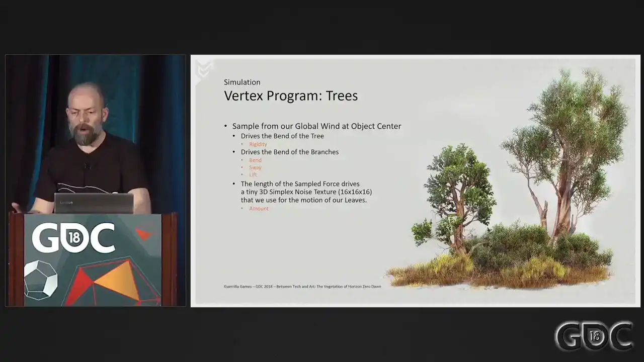Click the GDC logo on the podium
The image size is (644, 362).
[x=73, y=238]
